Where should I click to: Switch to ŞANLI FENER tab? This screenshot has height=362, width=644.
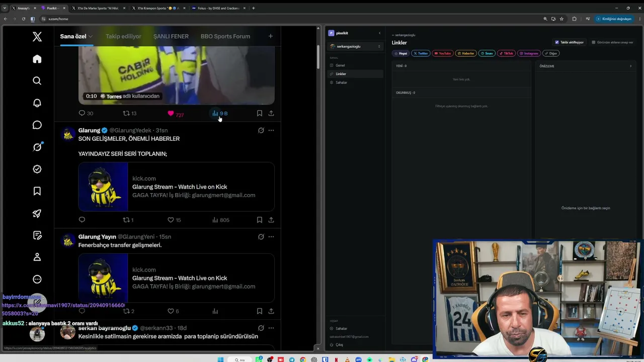(x=171, y=36)
